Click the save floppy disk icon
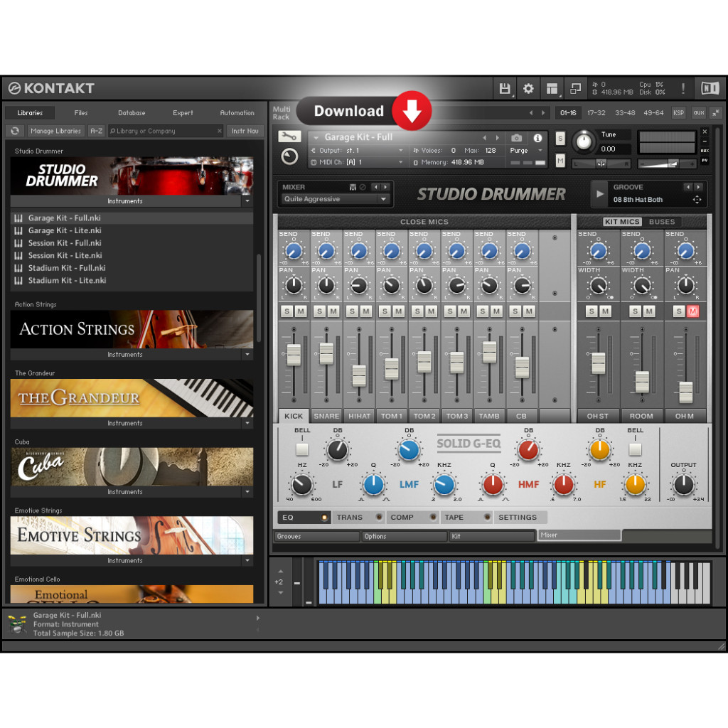Screen dimensions: 728x728 pos(504,88)
